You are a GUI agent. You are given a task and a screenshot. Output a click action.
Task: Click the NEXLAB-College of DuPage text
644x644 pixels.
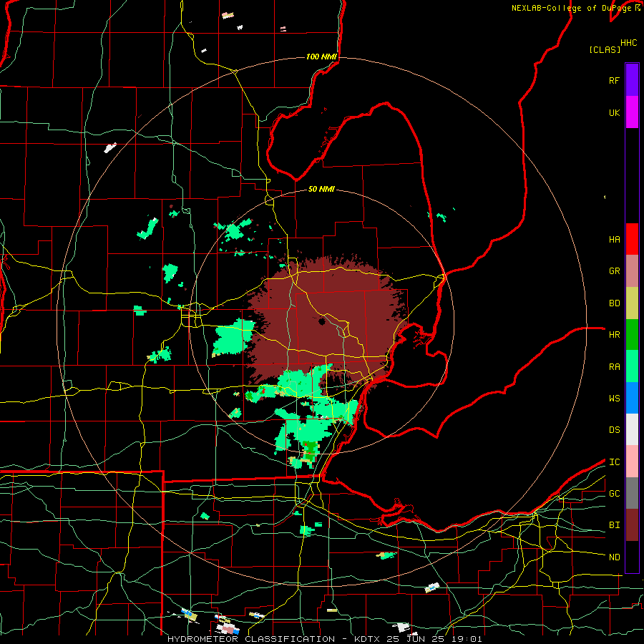pos(572,8)
